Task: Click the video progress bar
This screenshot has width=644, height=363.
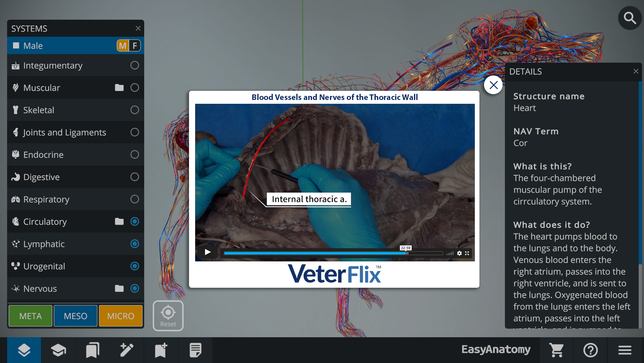Action: [333, 253]
